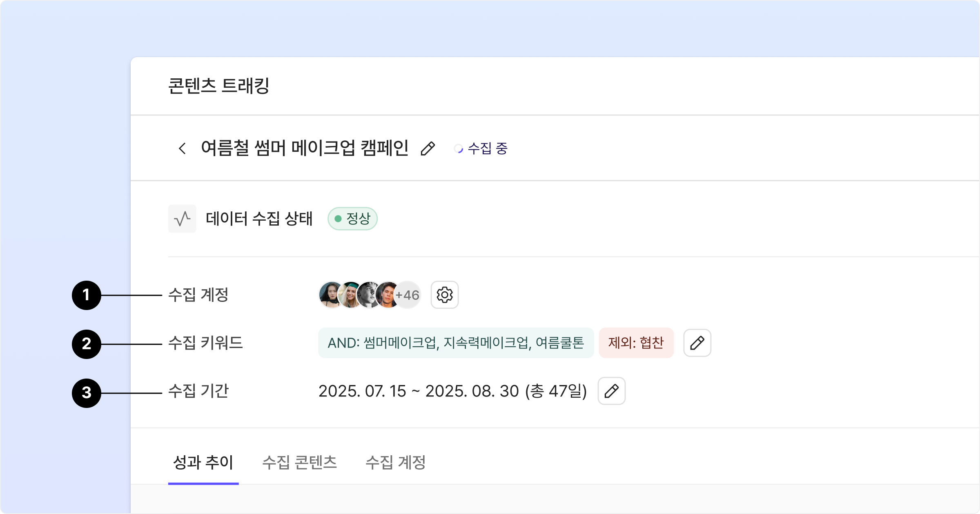
Task: Click the loading spinner icon beside 수집 중
Action: tap(459, 149)
